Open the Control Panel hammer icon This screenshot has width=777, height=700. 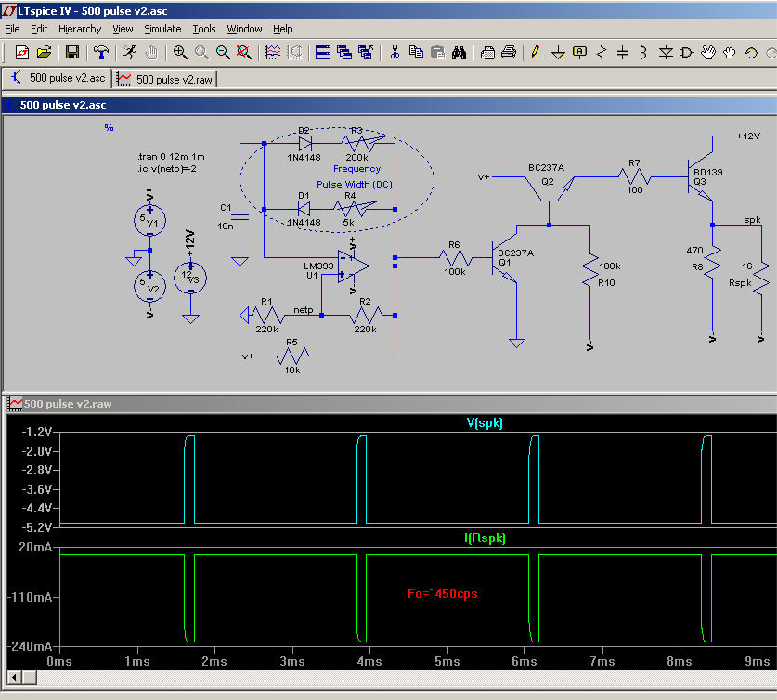point(101,53)
